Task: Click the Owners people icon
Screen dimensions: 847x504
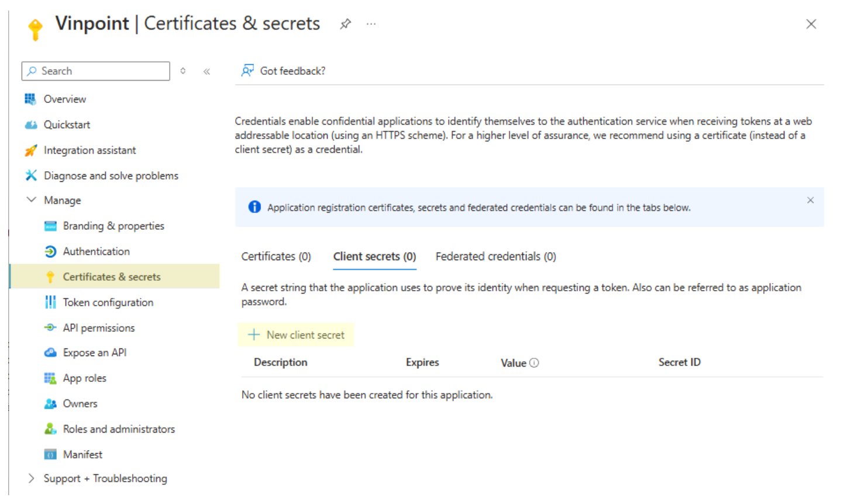Action: pos(51,403)
